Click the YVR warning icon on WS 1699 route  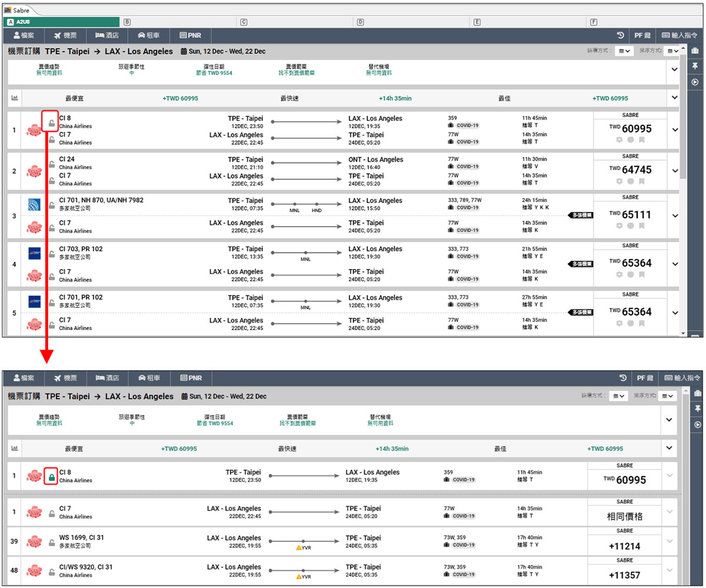pos(298,548)
